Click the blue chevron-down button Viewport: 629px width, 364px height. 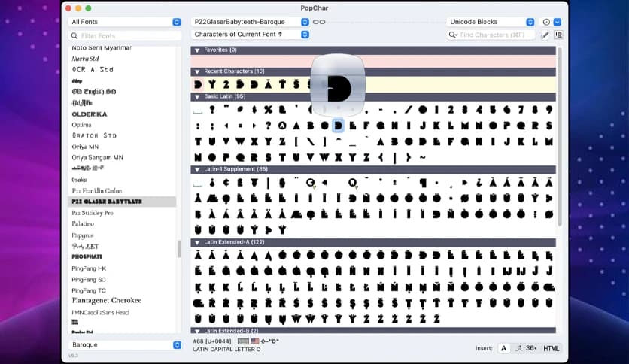(x=558, y=22)
